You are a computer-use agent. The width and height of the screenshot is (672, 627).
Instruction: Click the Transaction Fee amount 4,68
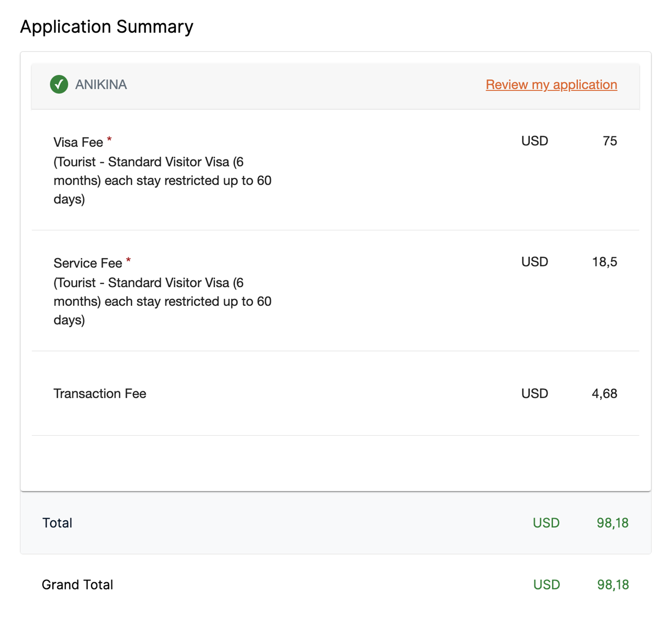pos(604,394)
